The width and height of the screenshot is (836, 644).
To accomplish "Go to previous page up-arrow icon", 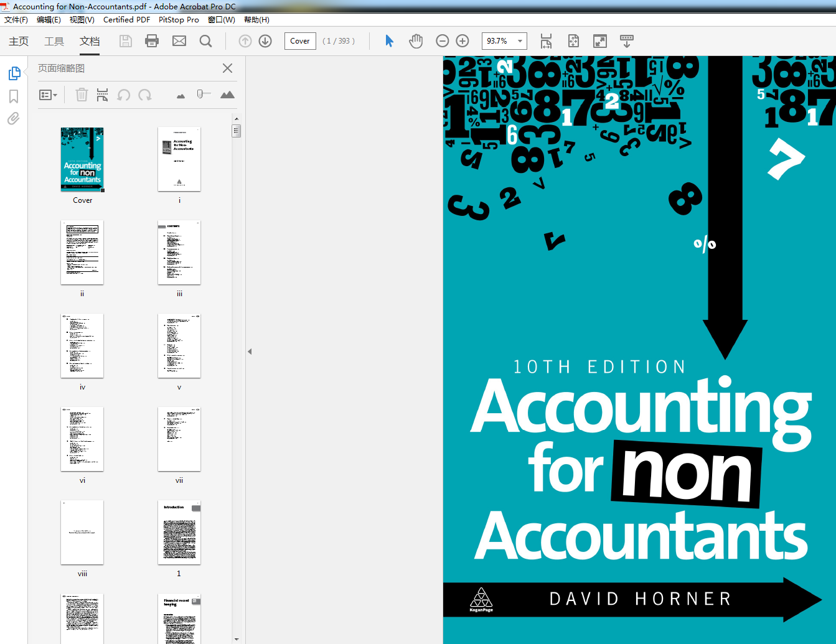I will (x=245, y=41).
